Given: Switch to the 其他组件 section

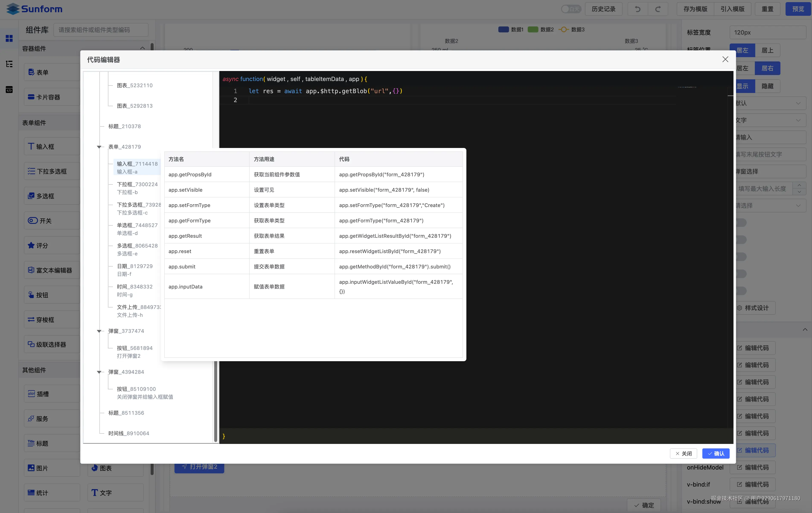Looking at the screenshot, I should [x=34, y=370].
